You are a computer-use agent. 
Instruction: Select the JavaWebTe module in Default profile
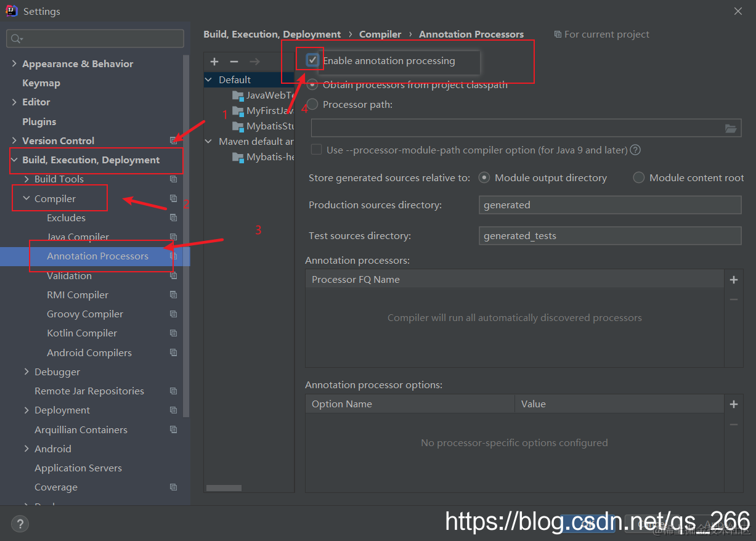click(x=270, y=95)
